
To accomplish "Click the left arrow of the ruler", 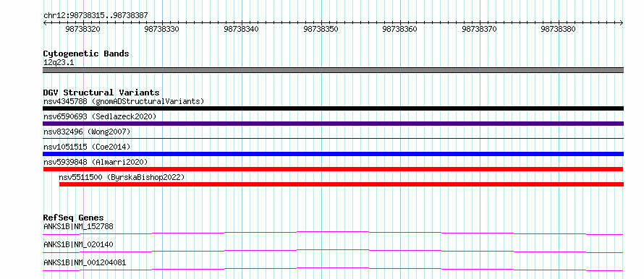I will (45, 23).
